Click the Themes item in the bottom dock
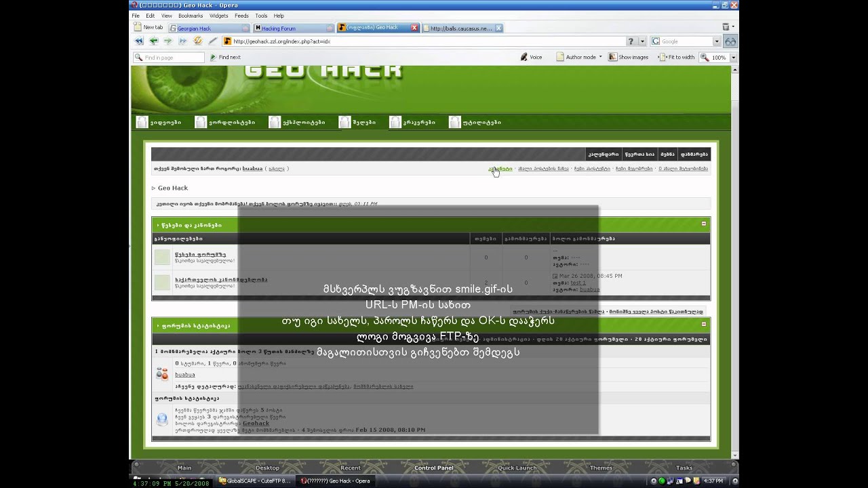This screenshot has width=868, height=488. pyautogui.click(x=601, y=468)
